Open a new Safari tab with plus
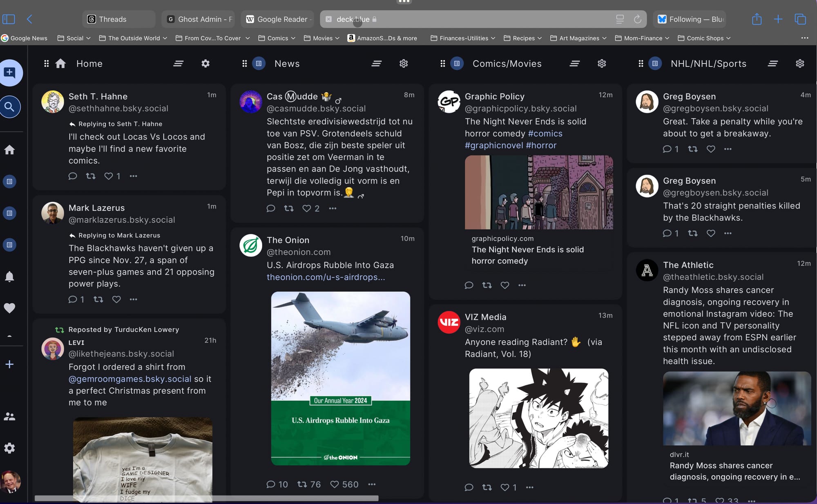Image resolution: width=817 pixels, height=504 pixels. 778,19
